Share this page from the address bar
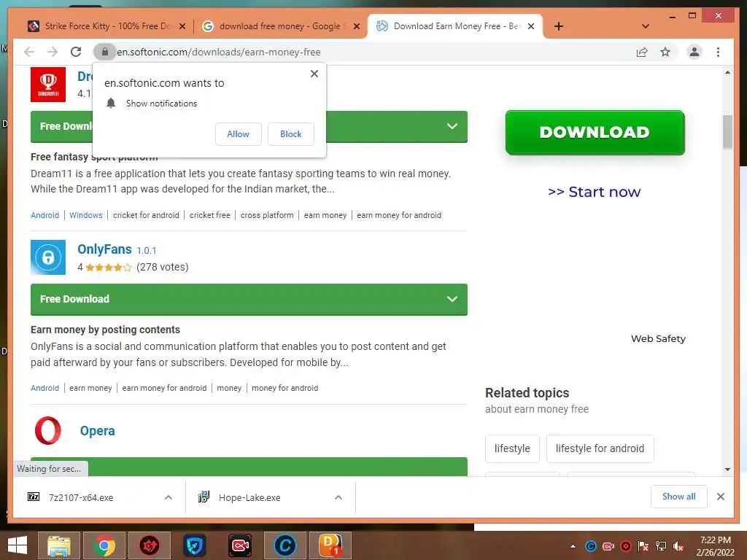The width and height of the screenshot is (747, 560). [x=642, y=52]
